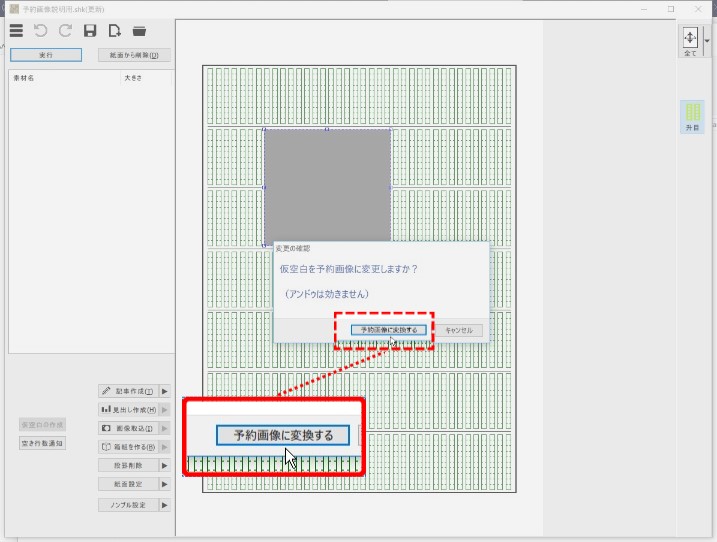This screenshot has height=542, width=717.
Task: Expand arrow next to 段落削除 button
Action: [165, 465]
